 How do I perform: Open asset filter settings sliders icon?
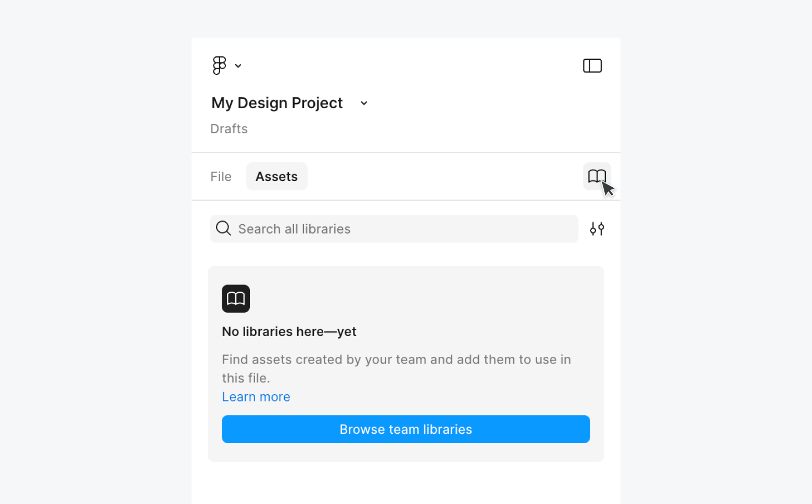597,229
